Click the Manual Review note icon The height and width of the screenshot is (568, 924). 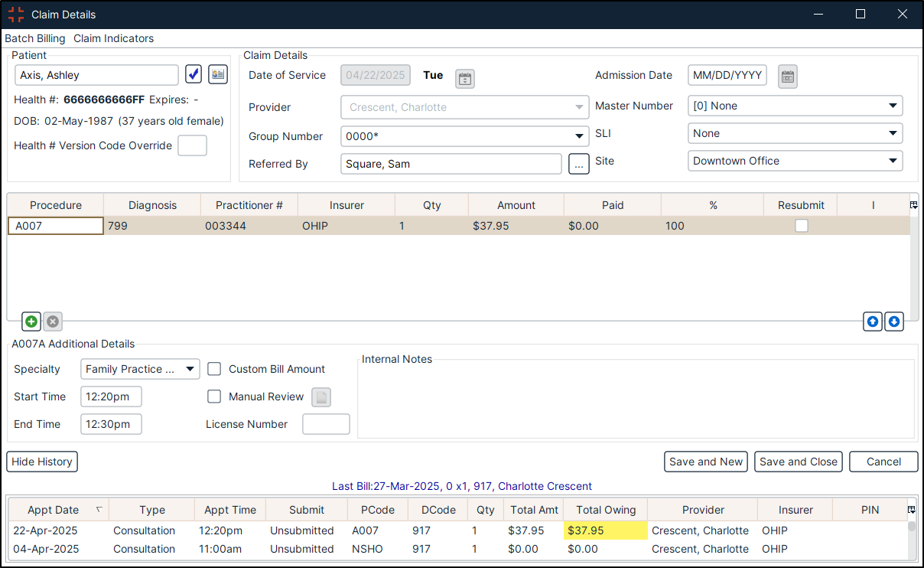tap(322, 397)
